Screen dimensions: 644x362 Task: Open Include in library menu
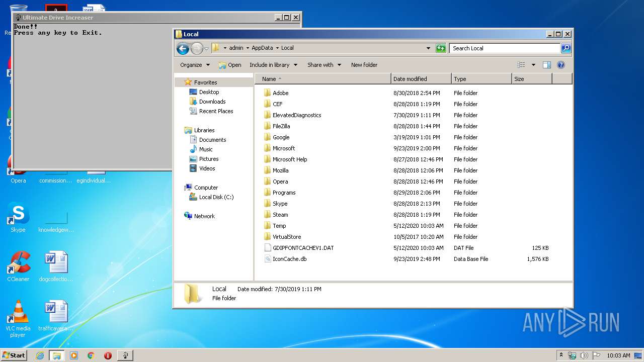[273, 65]
